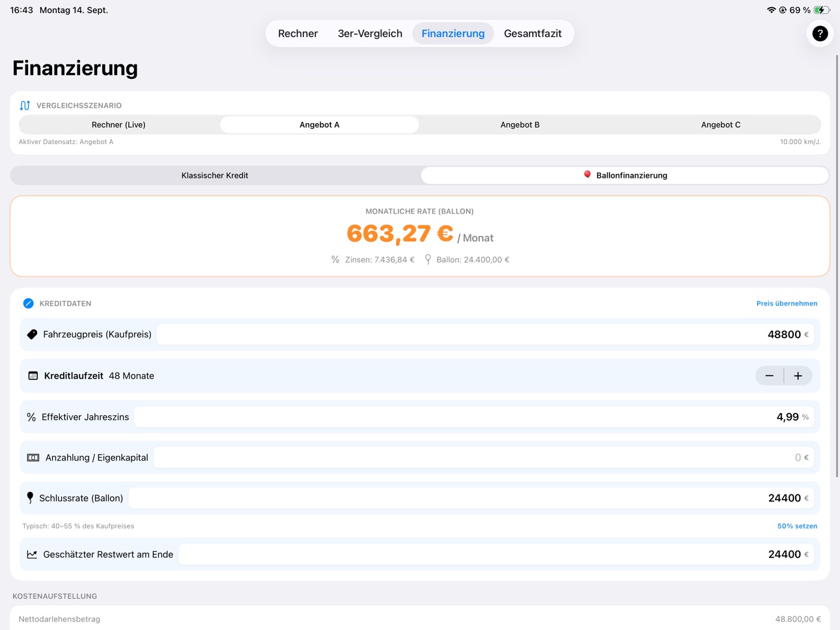This screenshot has width=840, height=630.
Task: Edit the Schlussrate (Ballon) field
Action: click(471, 498)
